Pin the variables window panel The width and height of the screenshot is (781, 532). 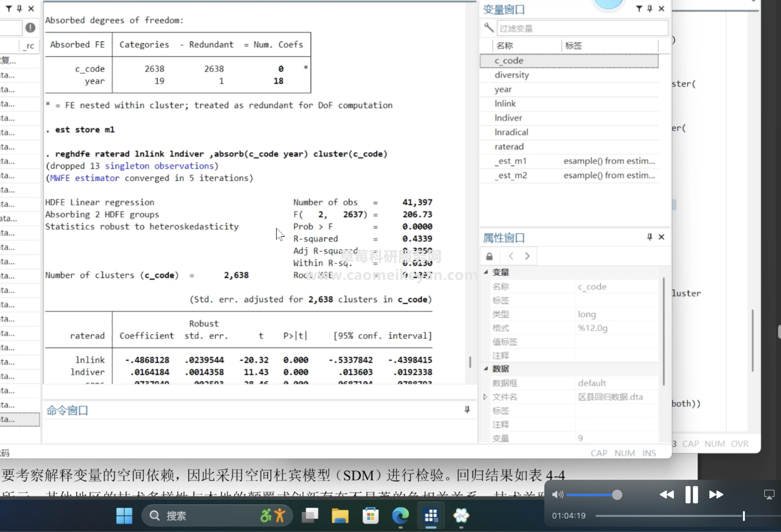click(x=650, y=9)
